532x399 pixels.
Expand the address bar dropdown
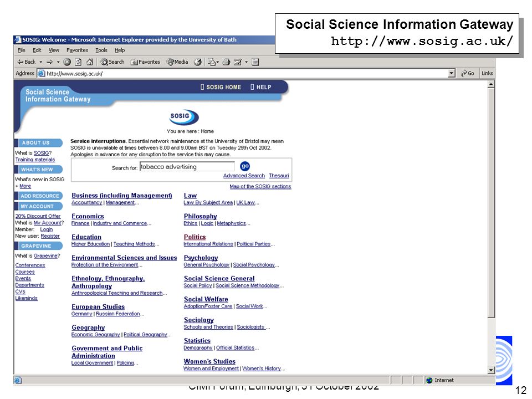(x=451, y=73)
